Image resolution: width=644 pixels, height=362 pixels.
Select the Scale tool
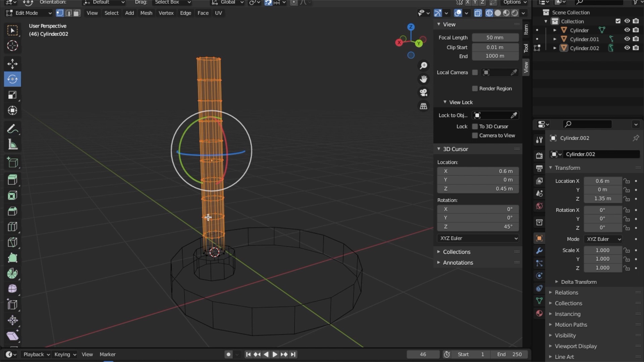(x=12, y=95)
